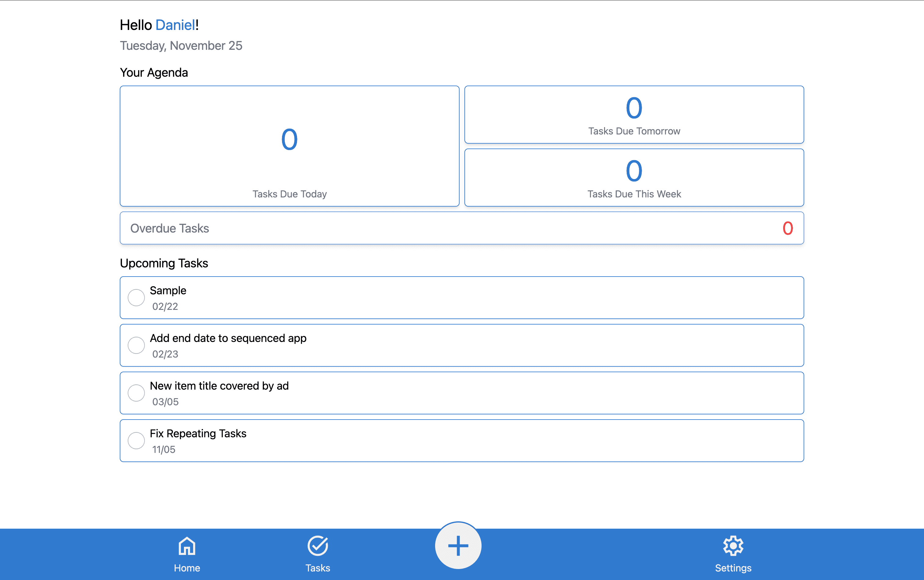Open the Overdue Tasks list

(462, 228)
